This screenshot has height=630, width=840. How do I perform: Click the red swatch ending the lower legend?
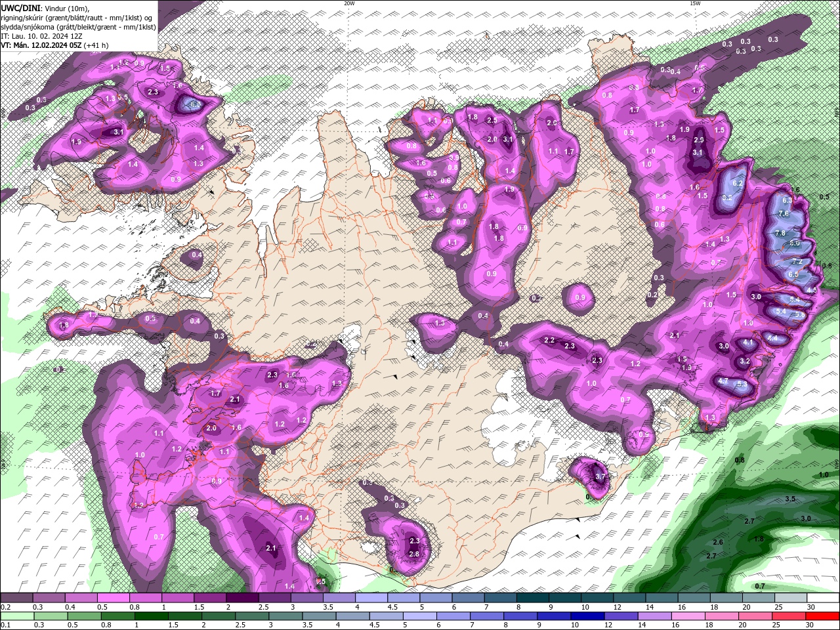823,616
